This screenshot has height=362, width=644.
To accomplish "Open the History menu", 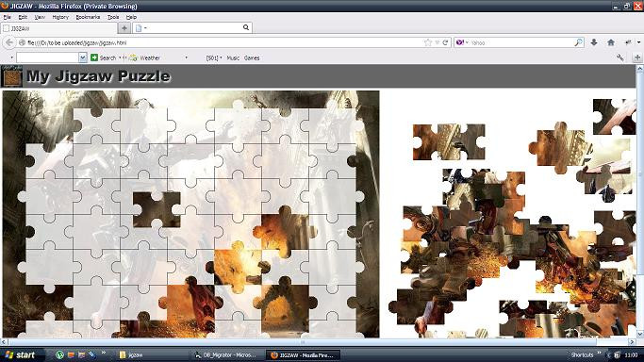I will click(x=60, y=17).
